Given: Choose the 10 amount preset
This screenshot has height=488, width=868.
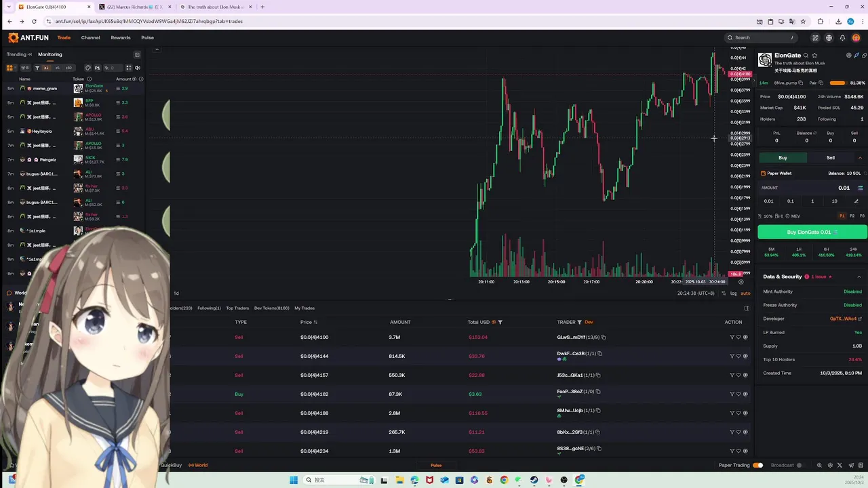Looking at the screenshot, I should (834, 201).
